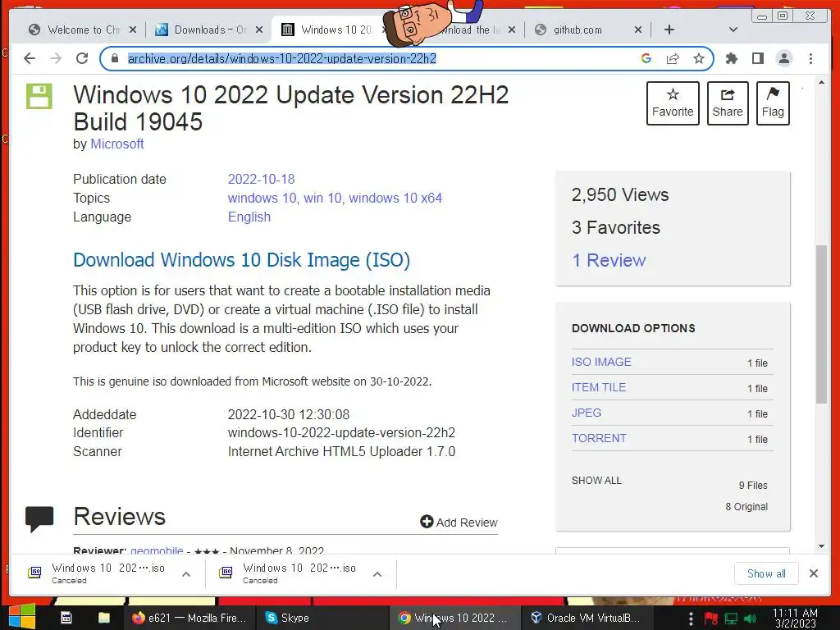Click the Google icon in address bar

coord(646,58)
